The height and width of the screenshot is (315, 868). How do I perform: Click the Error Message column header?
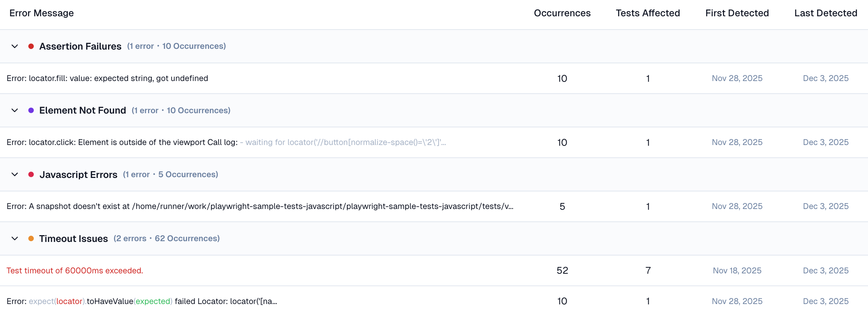42,13
